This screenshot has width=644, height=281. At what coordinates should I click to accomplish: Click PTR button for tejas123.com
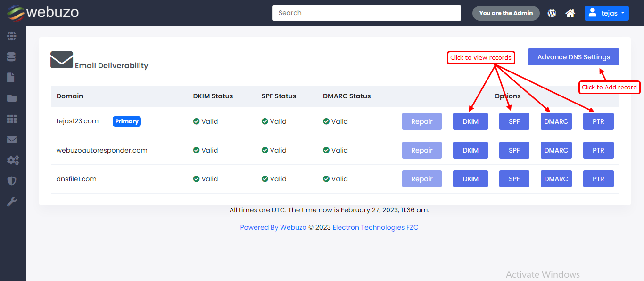[x=598, y=121]
